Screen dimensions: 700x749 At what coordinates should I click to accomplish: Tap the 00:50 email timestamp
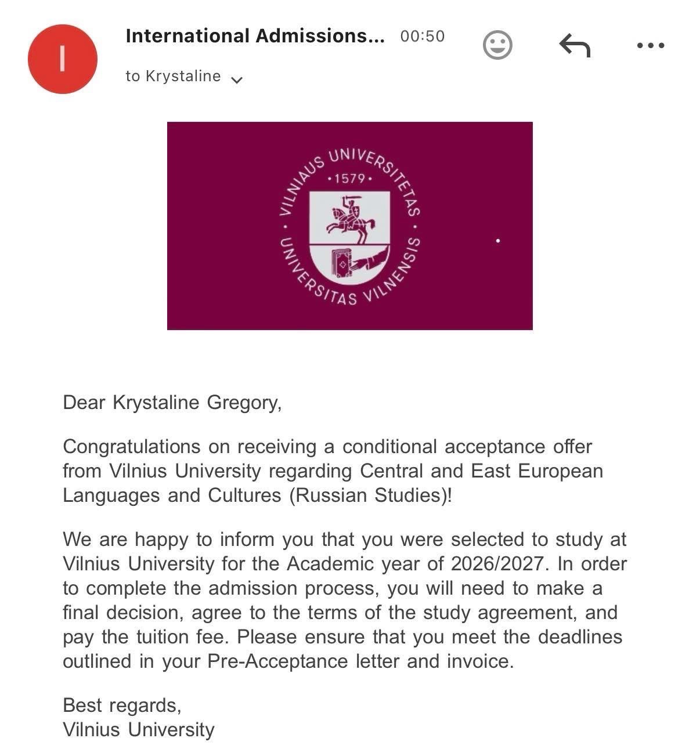[x=422, y=37]
